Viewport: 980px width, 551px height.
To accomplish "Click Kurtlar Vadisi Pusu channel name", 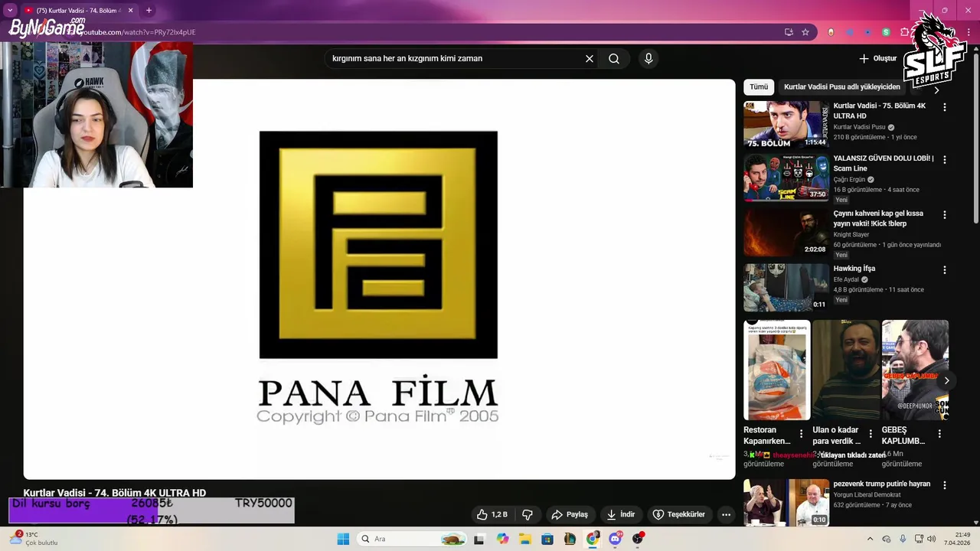I will (x=859, y=127).
